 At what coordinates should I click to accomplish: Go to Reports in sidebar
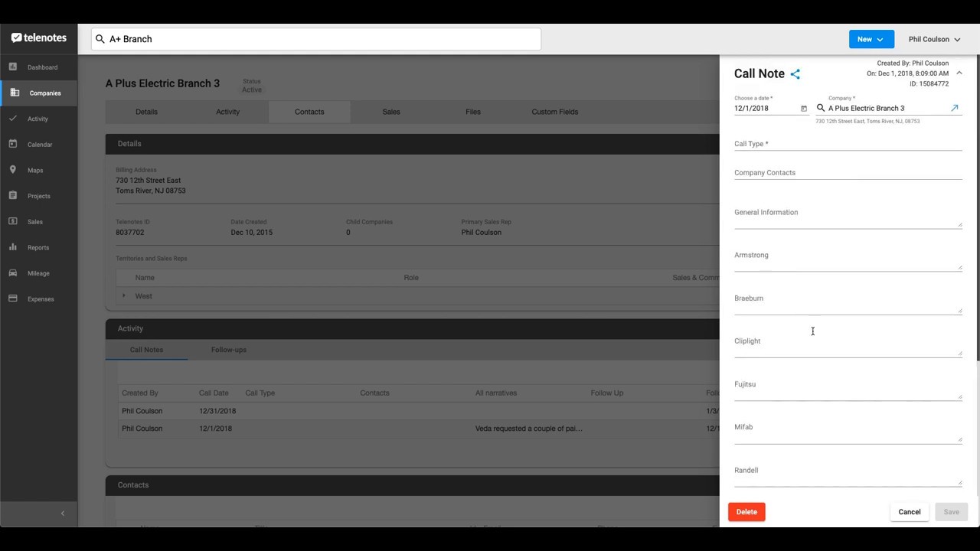(x=38, y=248)
